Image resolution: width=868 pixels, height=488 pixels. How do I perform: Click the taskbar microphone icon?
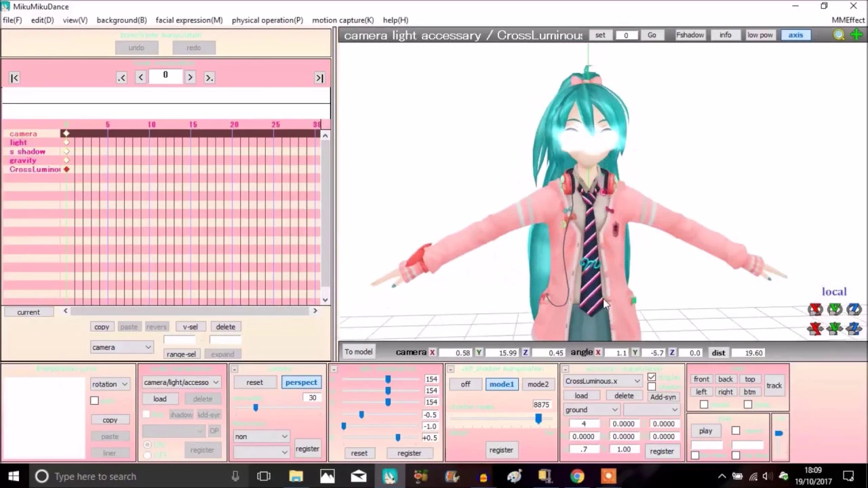(235, 476)
